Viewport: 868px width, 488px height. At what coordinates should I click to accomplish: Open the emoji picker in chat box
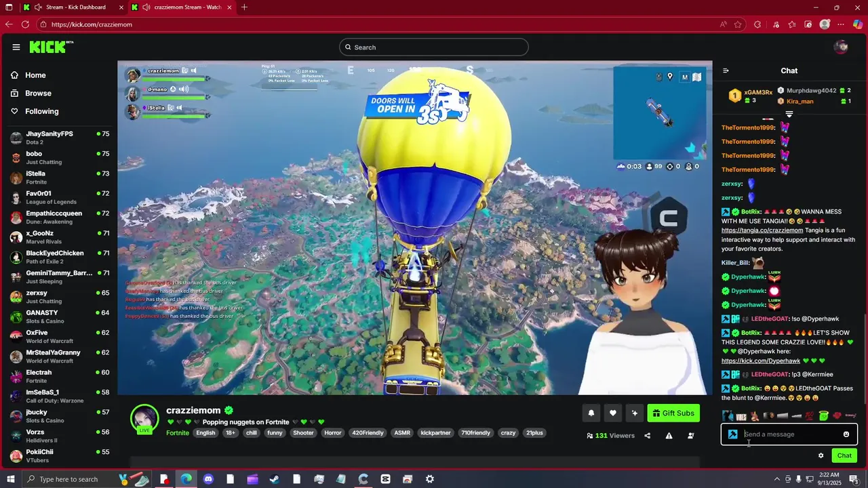coord(846,434)
